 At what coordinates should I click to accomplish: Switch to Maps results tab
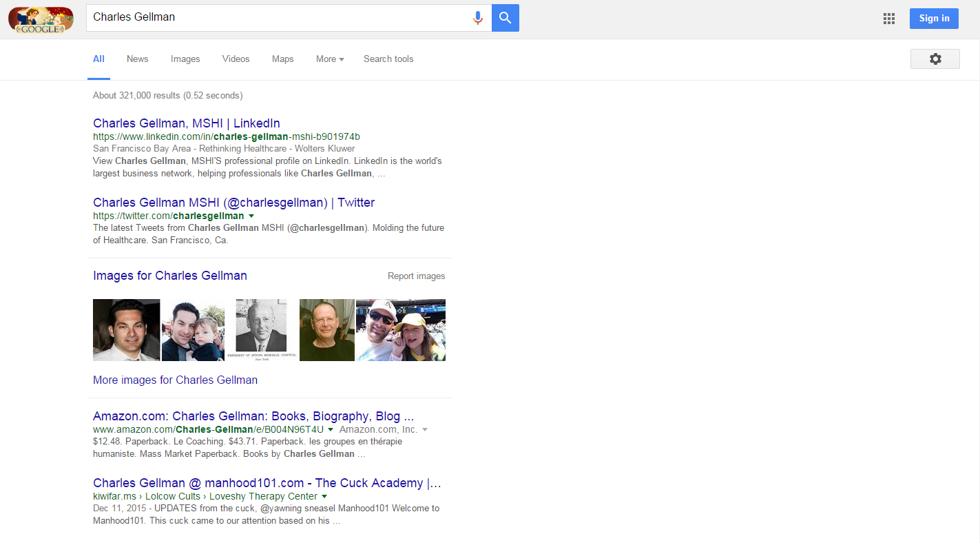coord(282,59)
